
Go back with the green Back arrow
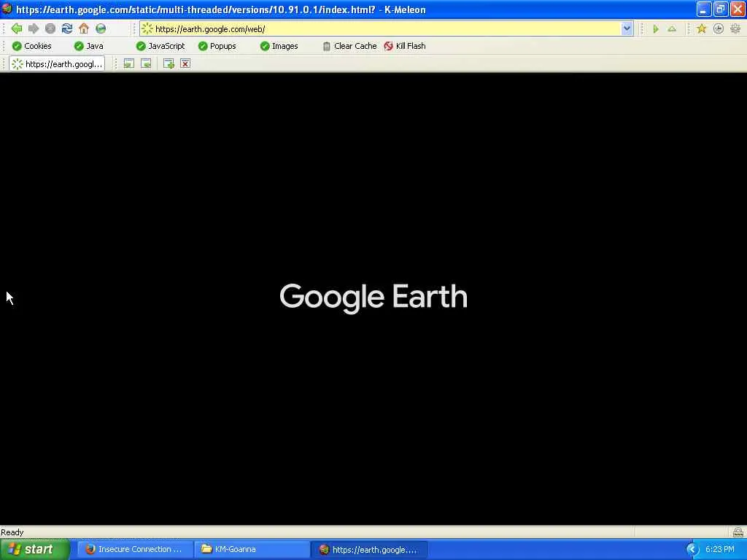click(17, 28)
